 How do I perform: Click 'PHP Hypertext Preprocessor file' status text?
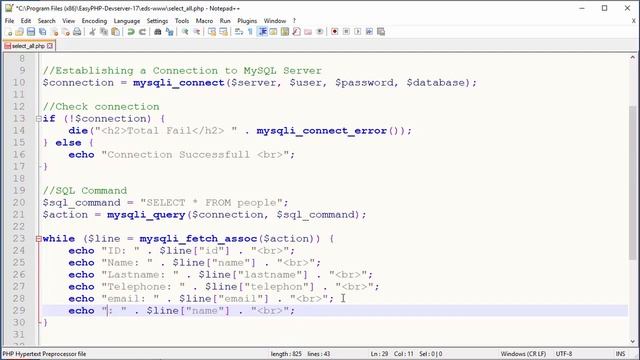coord(44,354)
